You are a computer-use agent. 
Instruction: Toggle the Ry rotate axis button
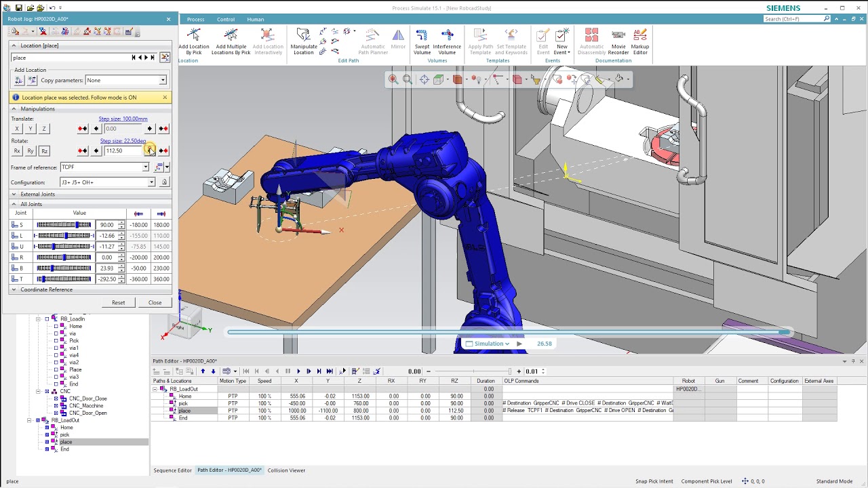pos(31,151)
